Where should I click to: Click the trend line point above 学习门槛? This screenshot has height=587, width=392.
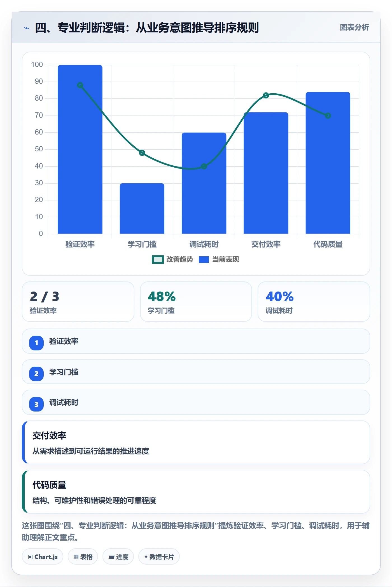coord(142,153)
